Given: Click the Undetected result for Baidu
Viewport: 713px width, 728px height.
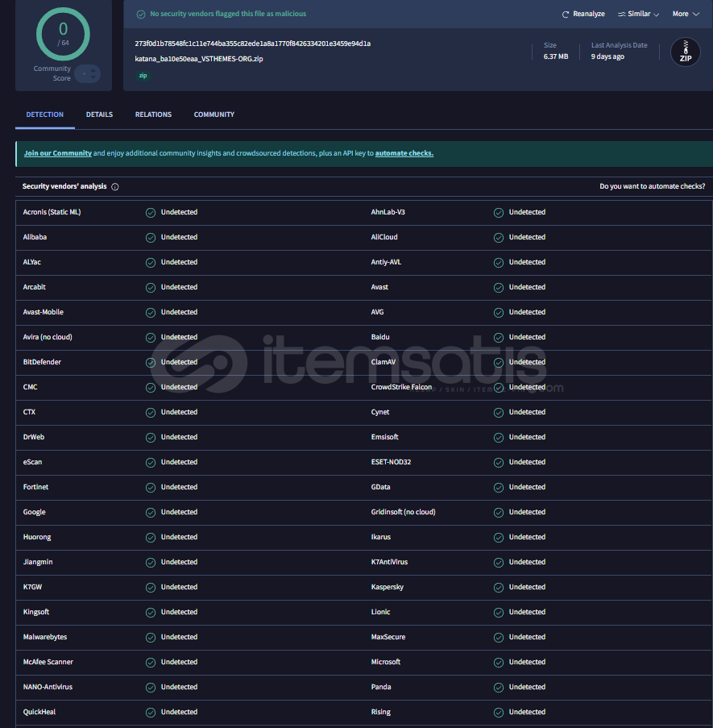Looking at the screenshot, I should click(x=527, y=337).
